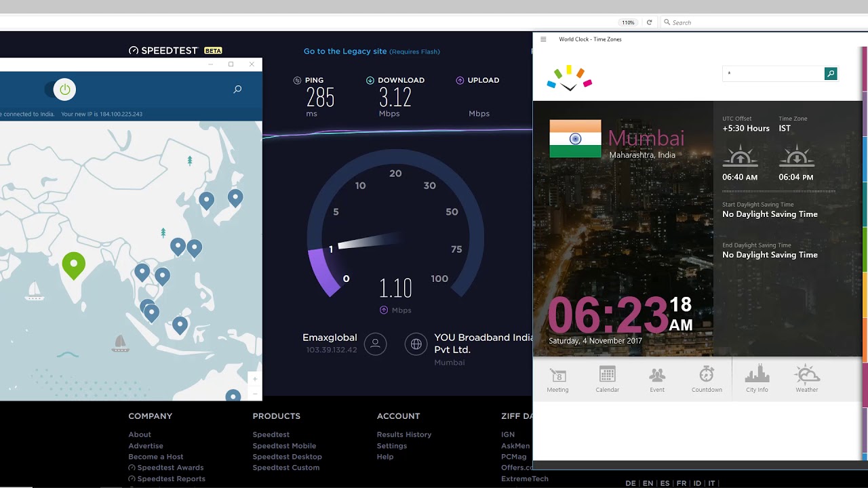Open the Weather view
This screenshot has height=488, width=868.
pos(807,380)
